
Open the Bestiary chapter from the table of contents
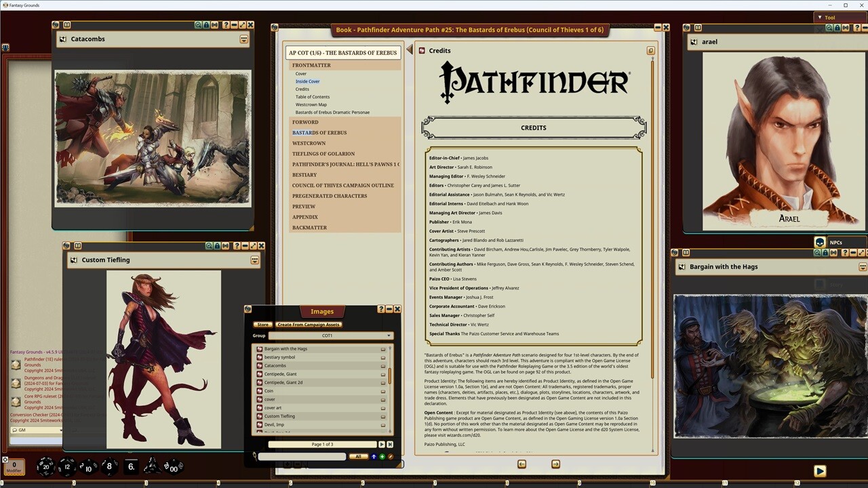(x=304, y=174)
